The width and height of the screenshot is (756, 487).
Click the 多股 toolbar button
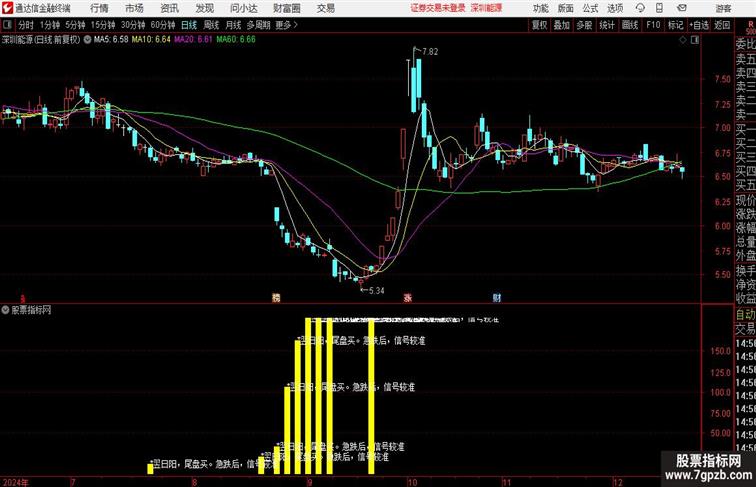tap(584, 25)
